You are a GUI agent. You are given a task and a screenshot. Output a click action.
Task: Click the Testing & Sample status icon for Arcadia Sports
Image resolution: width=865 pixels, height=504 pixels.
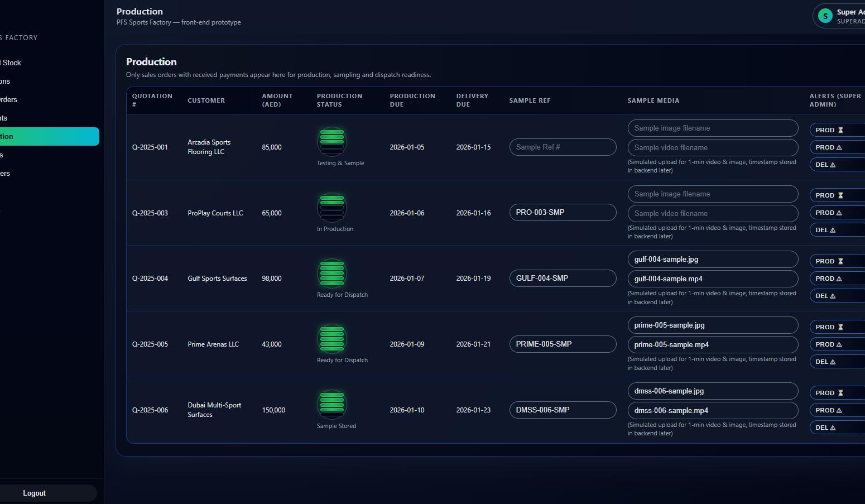pos(332,141)
